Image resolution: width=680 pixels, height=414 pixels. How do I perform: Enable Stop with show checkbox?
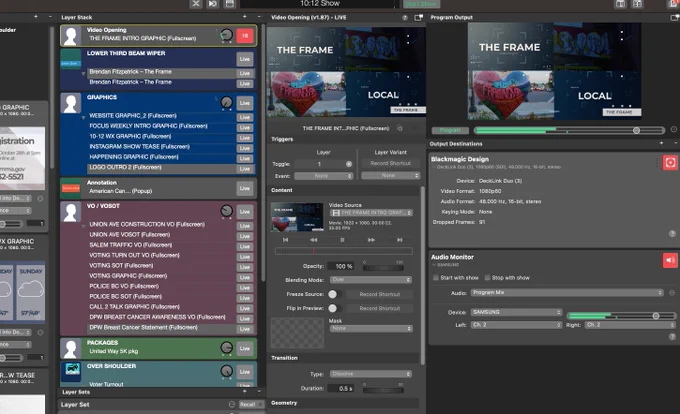click(x=487, y=278)
